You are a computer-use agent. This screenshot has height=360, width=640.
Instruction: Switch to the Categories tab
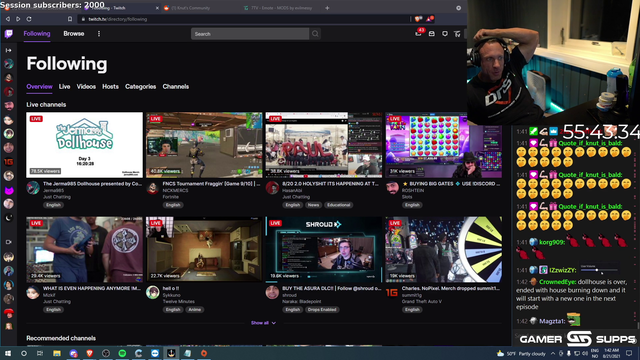140,87
